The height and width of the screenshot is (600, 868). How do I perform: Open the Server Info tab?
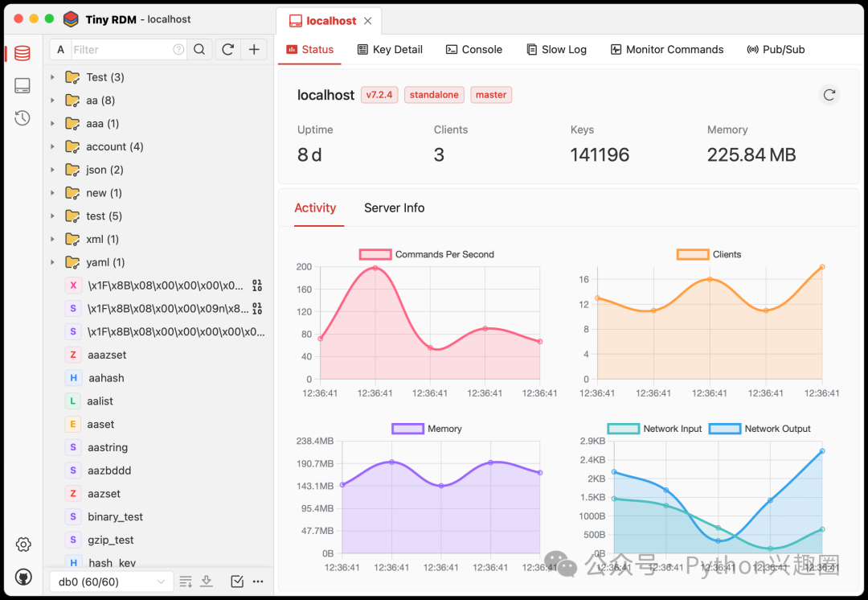pyautogui.click(x=394, y=208)
